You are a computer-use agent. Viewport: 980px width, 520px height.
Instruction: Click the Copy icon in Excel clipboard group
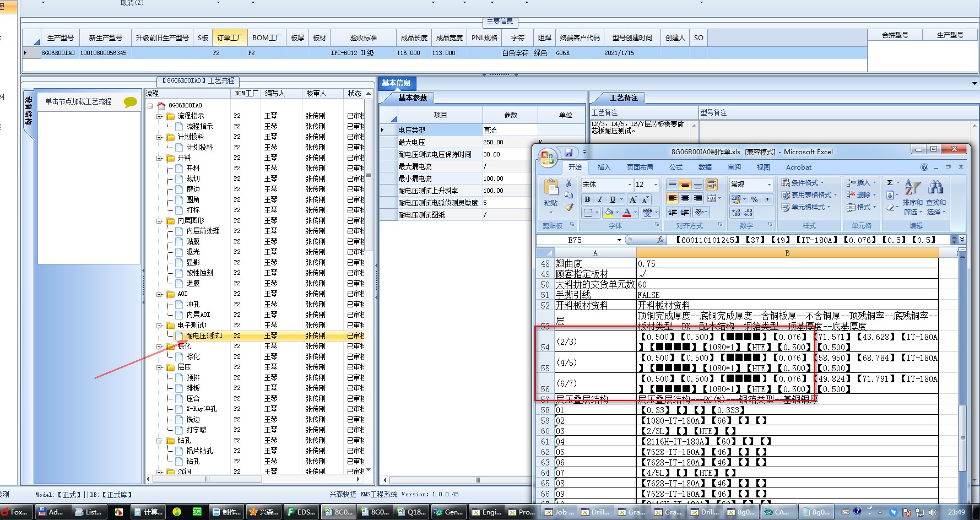[x=569, y=195]
